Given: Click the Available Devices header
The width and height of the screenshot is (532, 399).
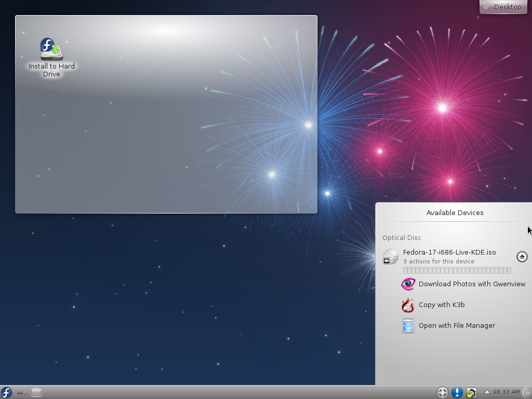Looking at the screenshot, I should [455, 212].
